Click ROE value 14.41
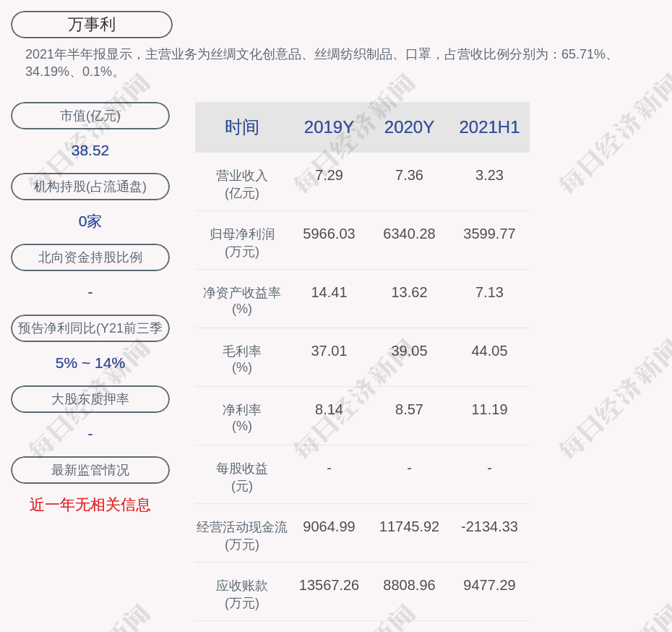 pos(329,292)
